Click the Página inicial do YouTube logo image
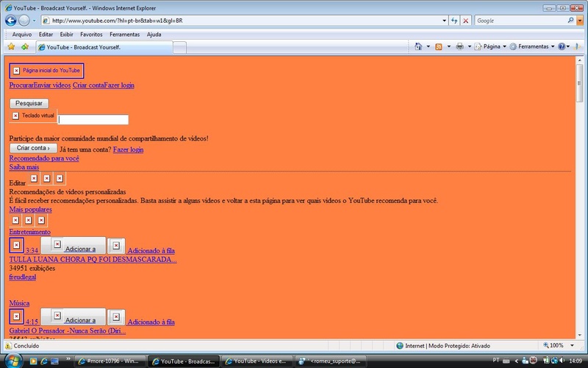Image resolution: width=588 pixels, height=368 pixels. (46, 71)
